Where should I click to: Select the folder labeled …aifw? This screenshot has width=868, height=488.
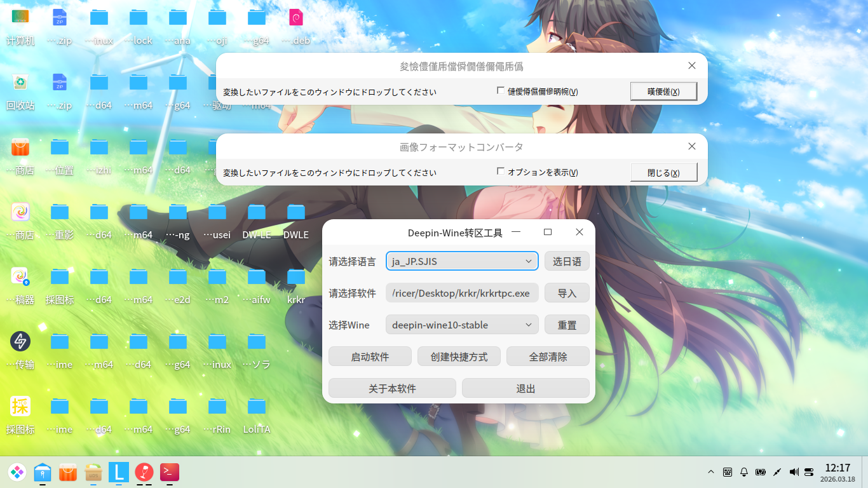point(257,276)
